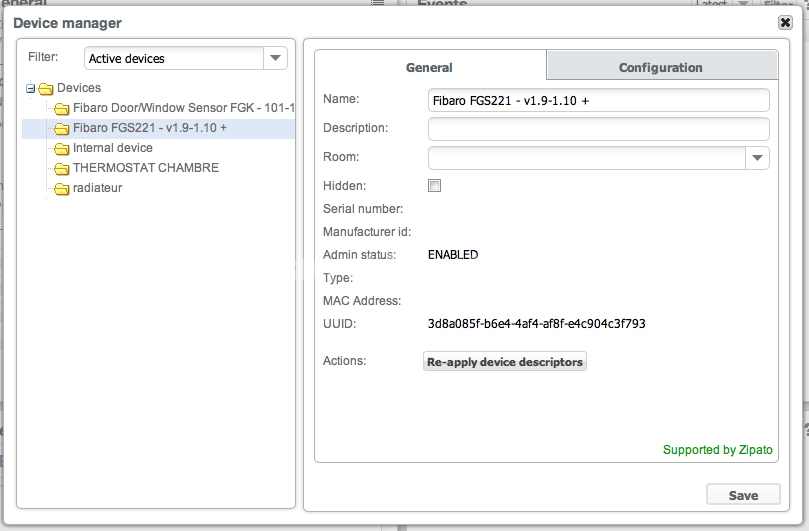Collapse the Devices tree node
Viewport: 809px width, 531px height.
click(x=30, y=89)
